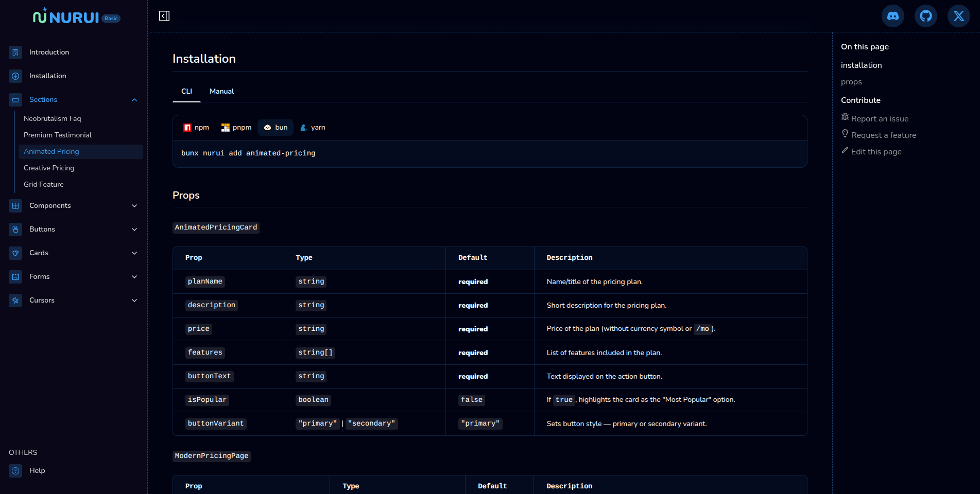980x494 pixels.
Task: Click the lightbulb icon by Request a feature
Action: [x=845, y=134]
